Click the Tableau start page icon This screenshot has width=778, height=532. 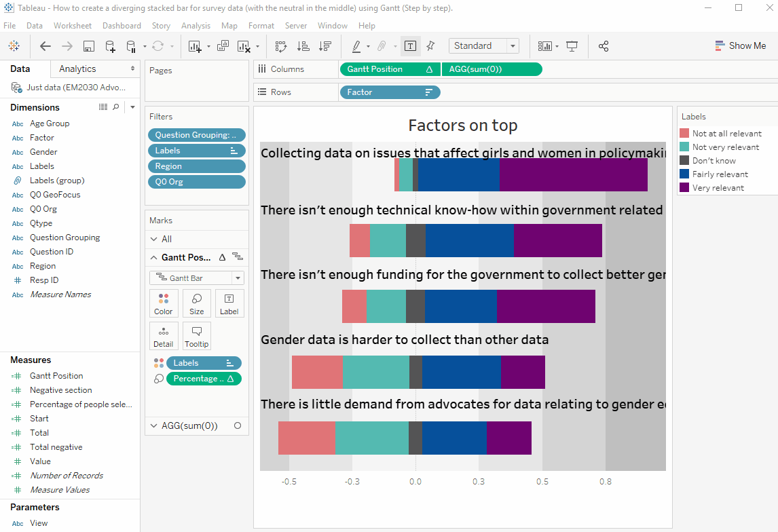click(14, 46)
